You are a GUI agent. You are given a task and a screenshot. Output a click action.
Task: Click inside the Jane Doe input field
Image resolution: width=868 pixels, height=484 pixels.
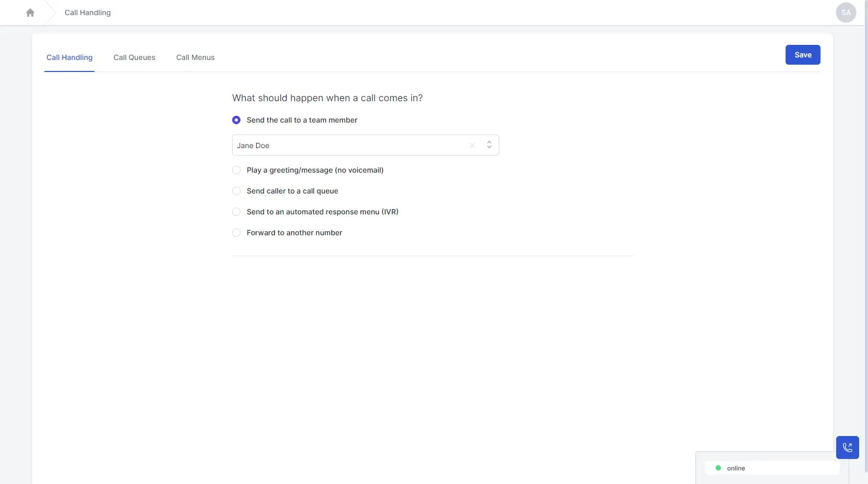(x=339, y=146)
